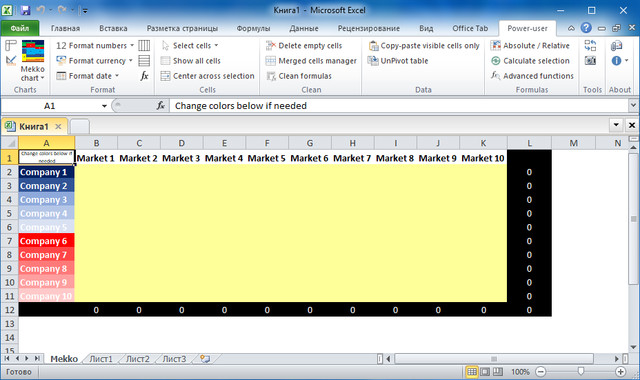
Task: Expand the Mekko chart dropdown arrow
Action: 42,78
